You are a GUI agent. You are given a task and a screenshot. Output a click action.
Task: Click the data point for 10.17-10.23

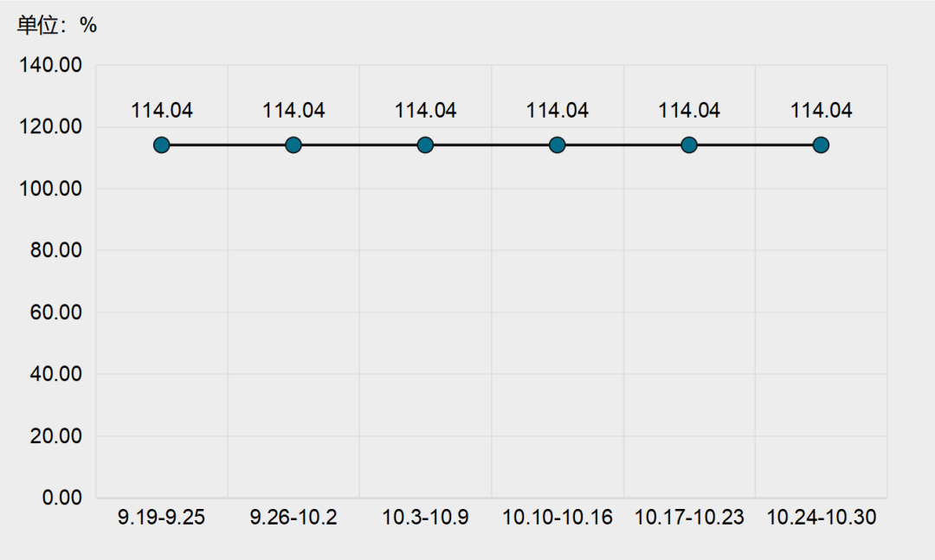tap(689, 145)
